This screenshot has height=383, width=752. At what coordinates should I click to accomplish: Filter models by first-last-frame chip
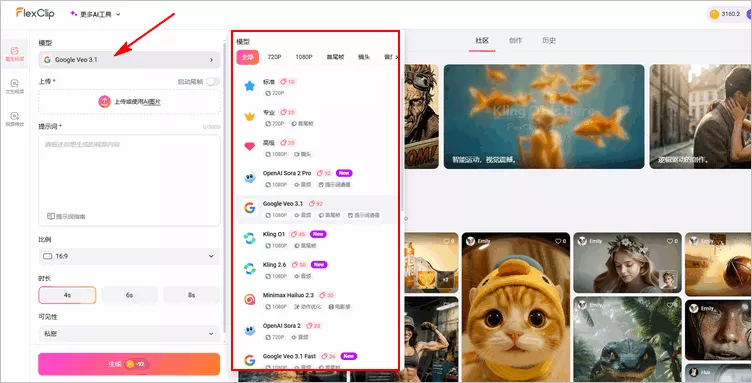pyautogui.click(x=335, y=57)
